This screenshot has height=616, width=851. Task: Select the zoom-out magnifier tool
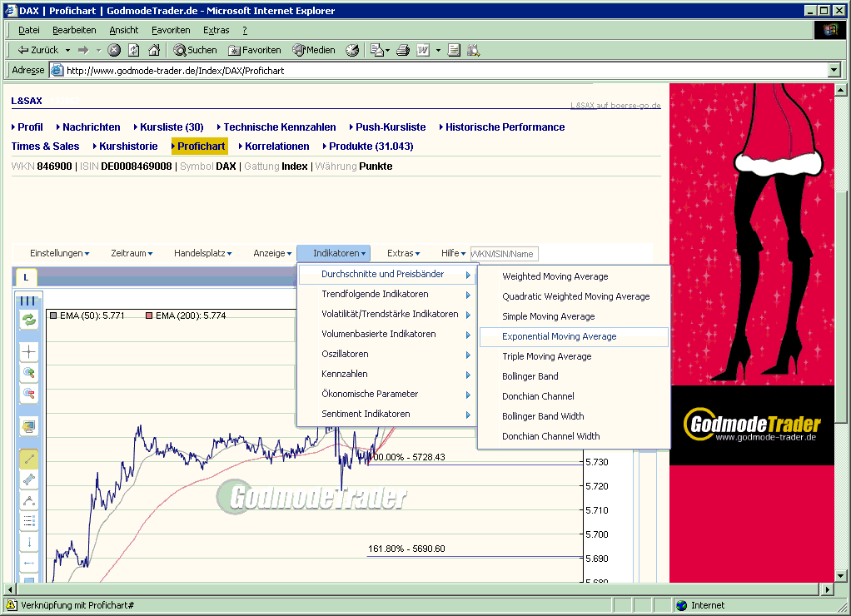click(28, 393)
